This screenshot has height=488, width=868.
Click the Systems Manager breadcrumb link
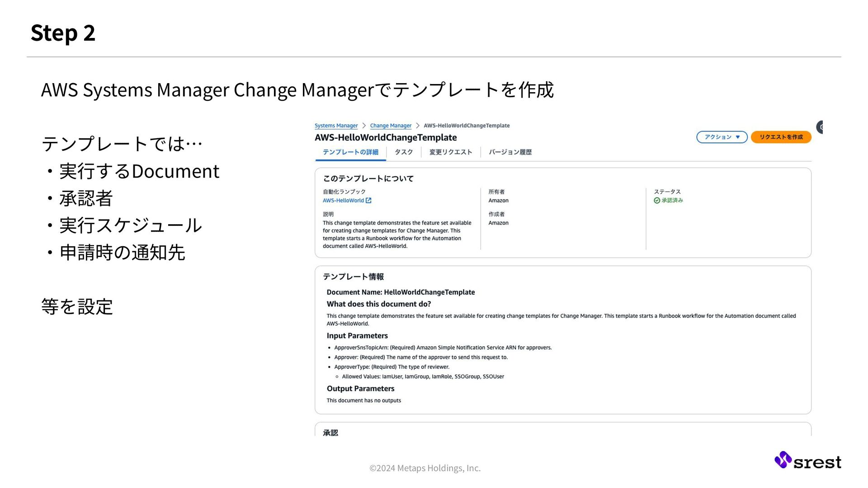336,126
